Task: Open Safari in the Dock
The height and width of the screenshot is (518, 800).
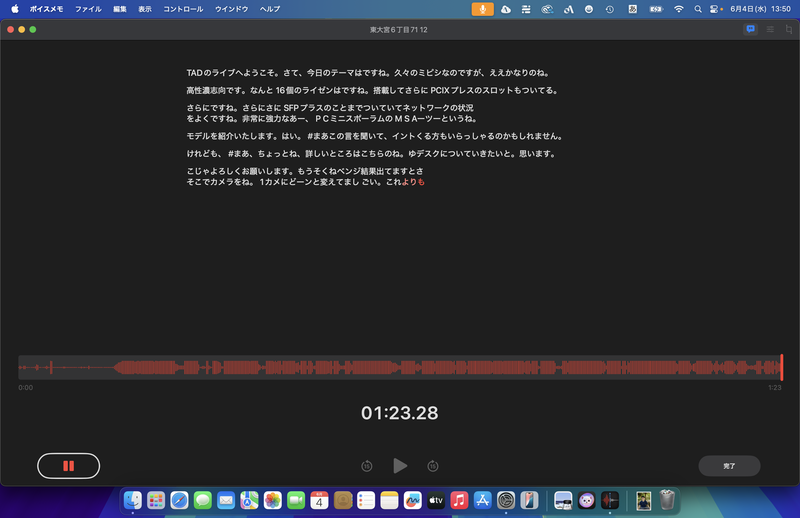Action: point(179,500)
